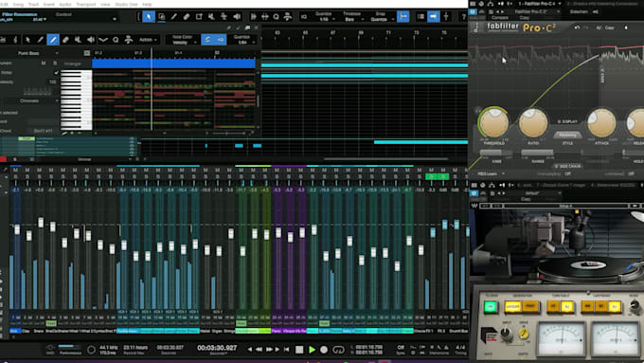644x363 pixels.
Task: Click the Undo arrow in FabFilter Pro-C 2
Action: (x=577, y=27)
